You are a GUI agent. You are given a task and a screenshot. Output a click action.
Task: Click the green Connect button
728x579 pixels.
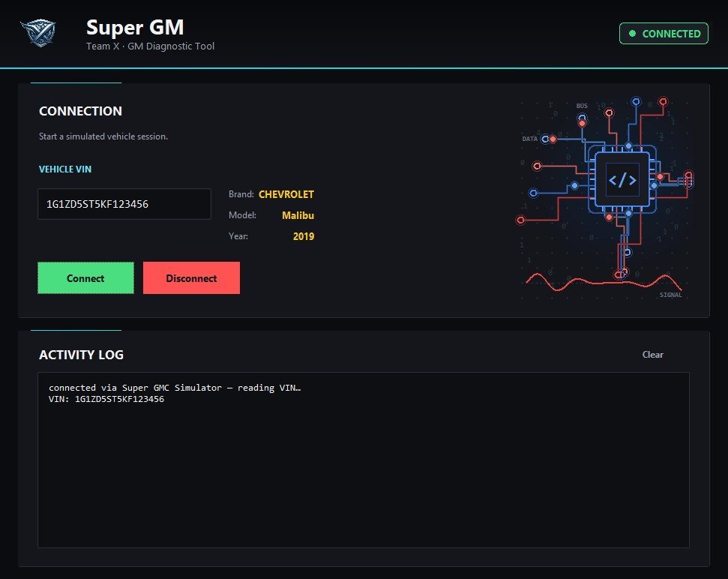click(x=86, y=277)
